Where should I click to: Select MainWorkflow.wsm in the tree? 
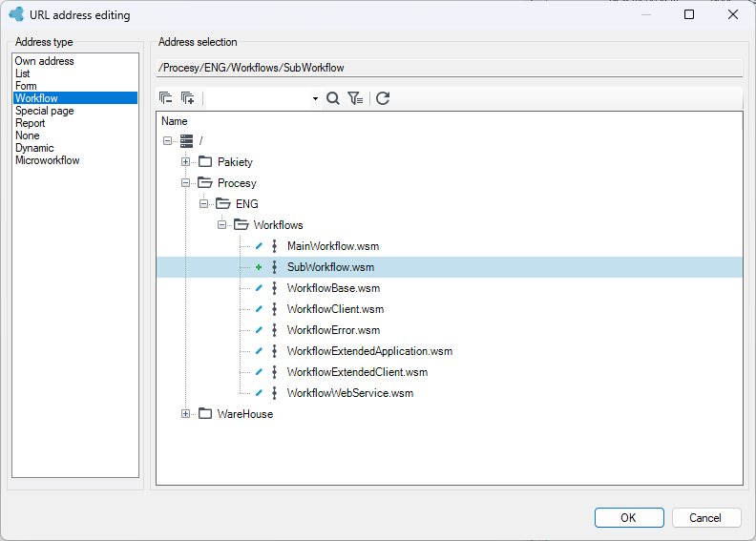tap(333, 246)
